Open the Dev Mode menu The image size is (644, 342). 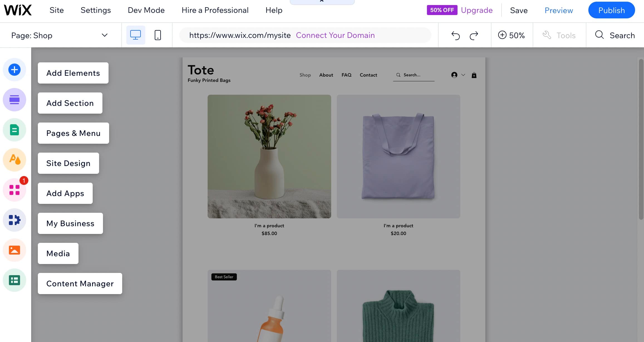146,10
